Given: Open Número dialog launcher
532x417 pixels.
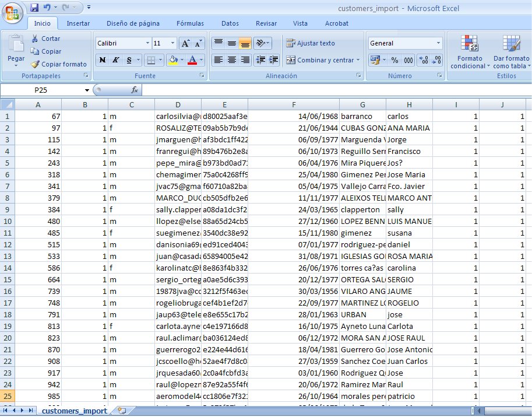Looking at the screenshot, I should pos(440,75).
